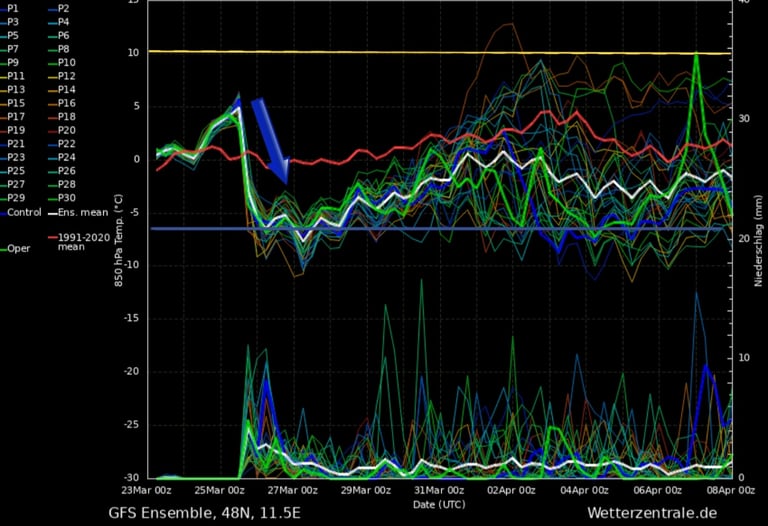Click the Niederschlag (mm) axis title

pos(758,241)
